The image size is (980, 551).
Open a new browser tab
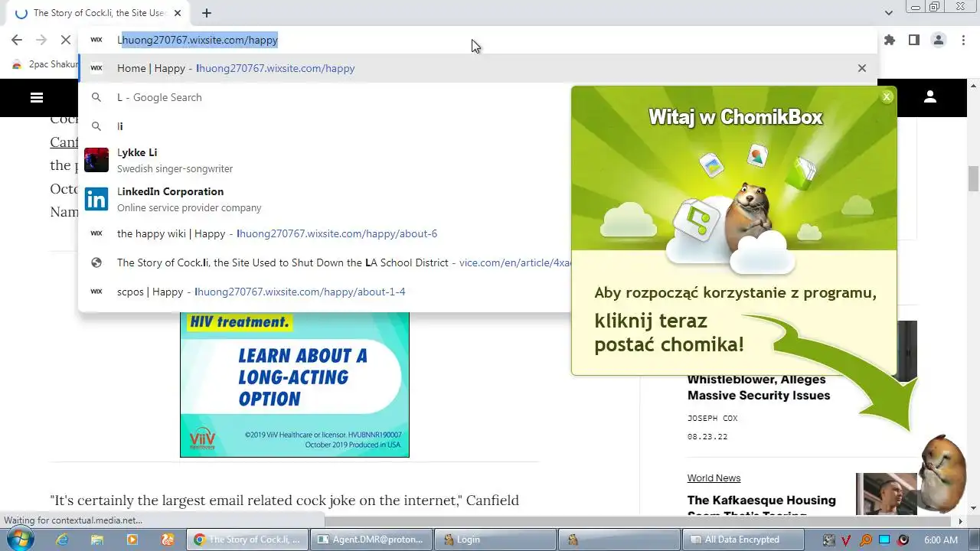[x=207, y=13]
